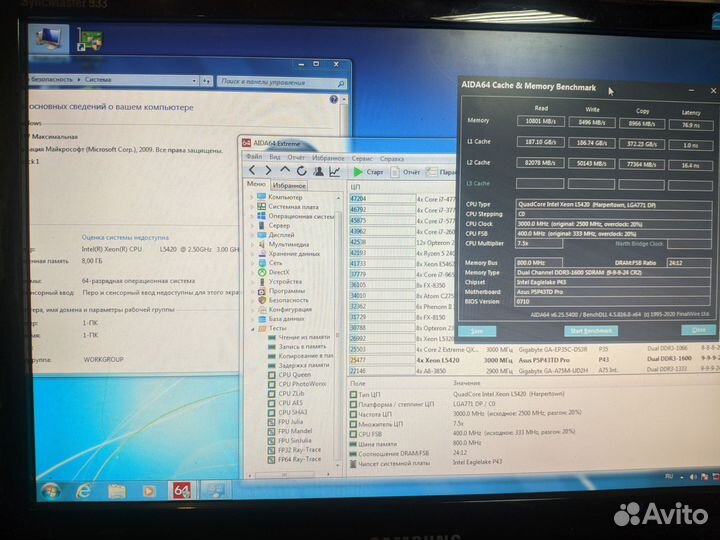
Task: Open the Сервис menu
Action: 362,158
